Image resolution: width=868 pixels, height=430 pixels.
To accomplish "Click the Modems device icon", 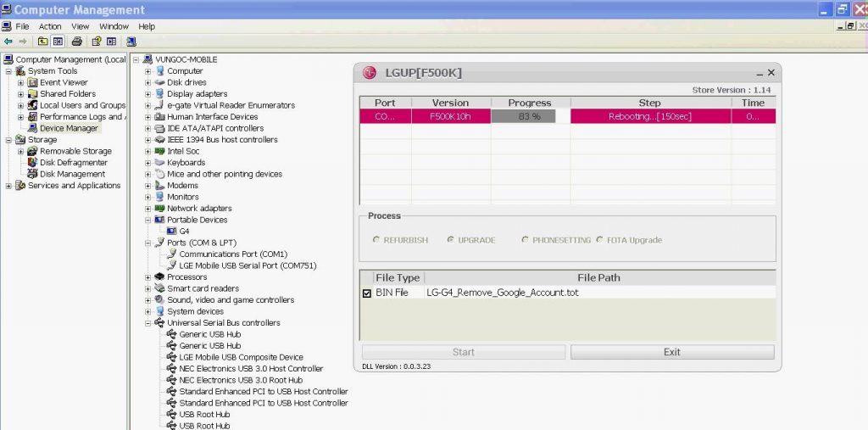I will [x=160, y=186].
